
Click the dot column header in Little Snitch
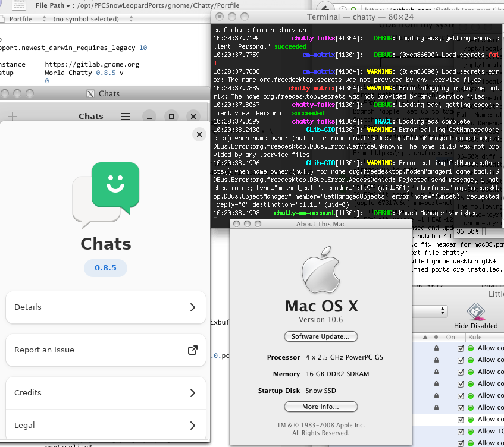436,337
